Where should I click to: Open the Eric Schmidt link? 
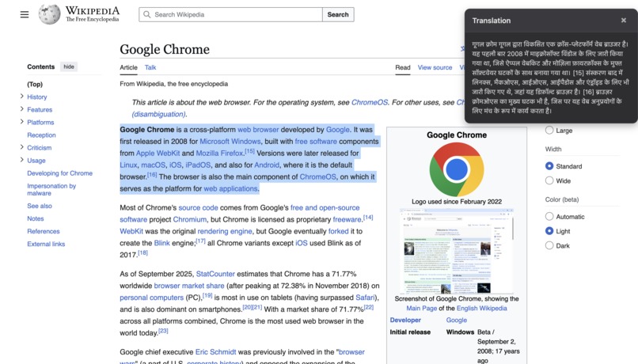[x=215, y=352]
